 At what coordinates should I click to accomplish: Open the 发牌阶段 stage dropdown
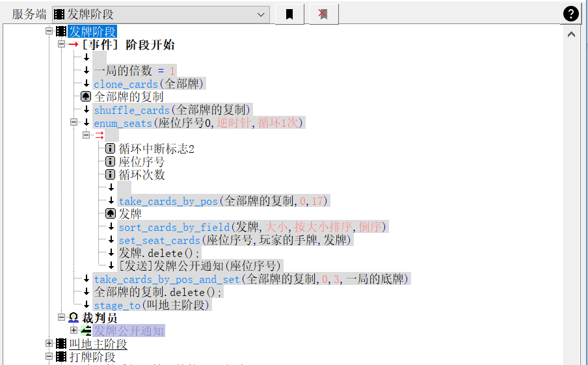[261, 14]
